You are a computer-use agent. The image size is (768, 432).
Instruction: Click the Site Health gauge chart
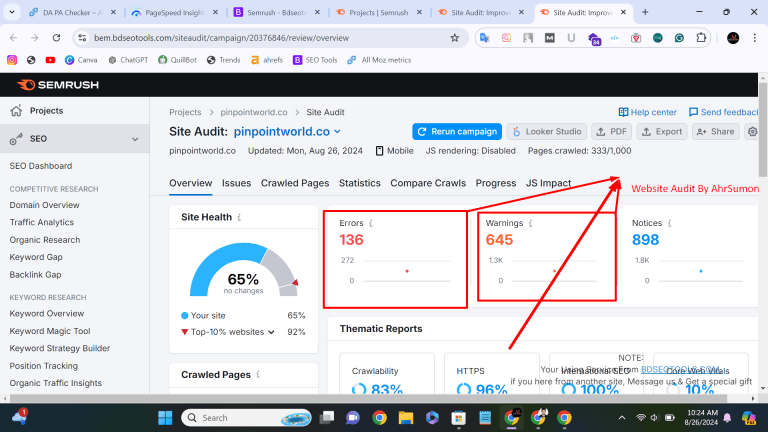click(x=243, y=269)
